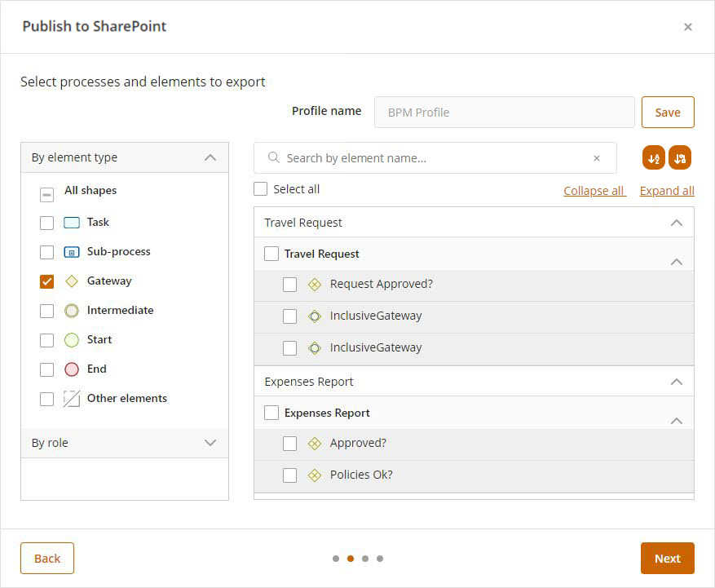Collapse the Expenses Report group header

[x=676, y=382]
